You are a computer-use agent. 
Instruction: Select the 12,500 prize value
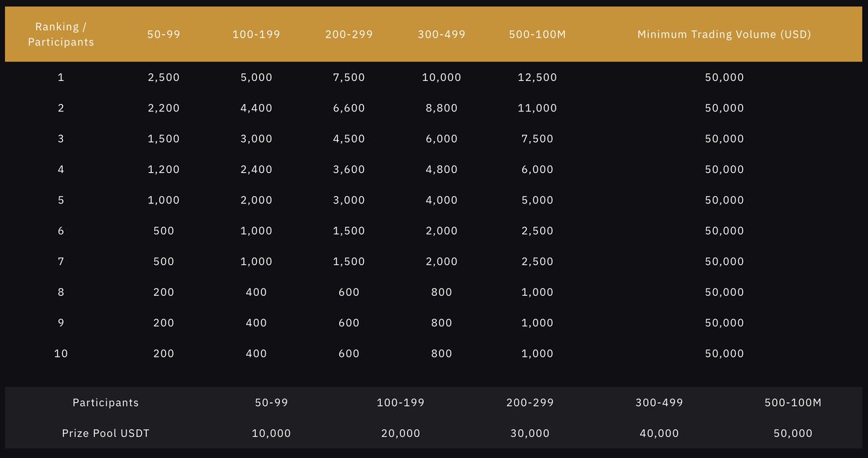pyautogui.click(x=537, y=77)
